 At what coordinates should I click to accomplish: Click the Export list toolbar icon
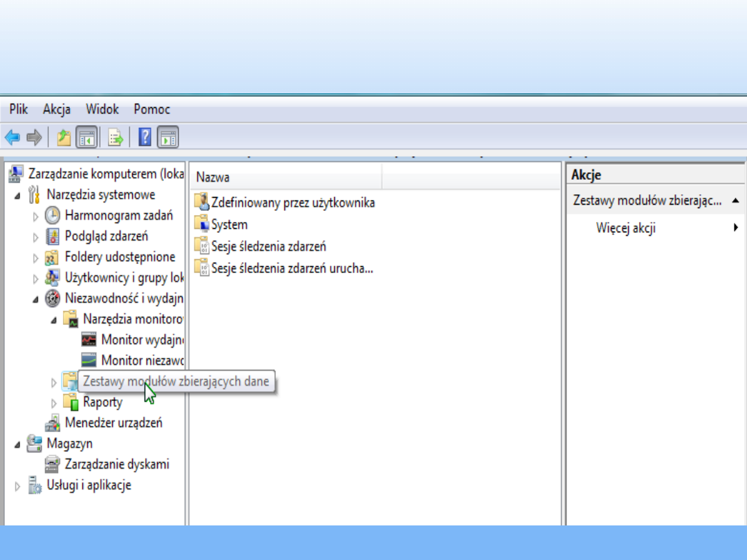(x=115, y=138)
